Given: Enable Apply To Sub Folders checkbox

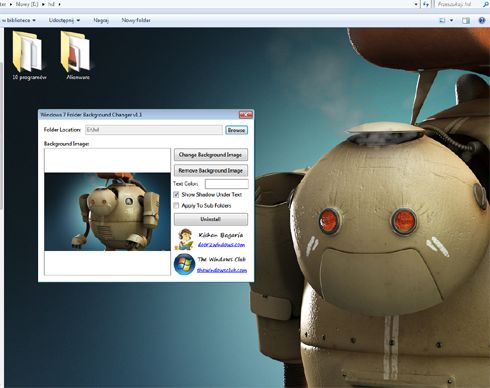Looking at the screenshot, I should [176, 205].
